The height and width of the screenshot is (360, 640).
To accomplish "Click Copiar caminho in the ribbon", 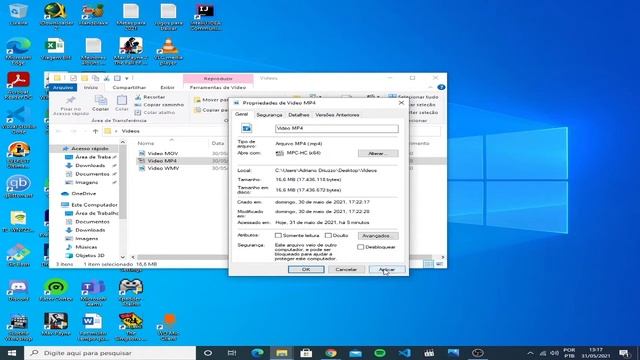I will [x=159, y=105].
